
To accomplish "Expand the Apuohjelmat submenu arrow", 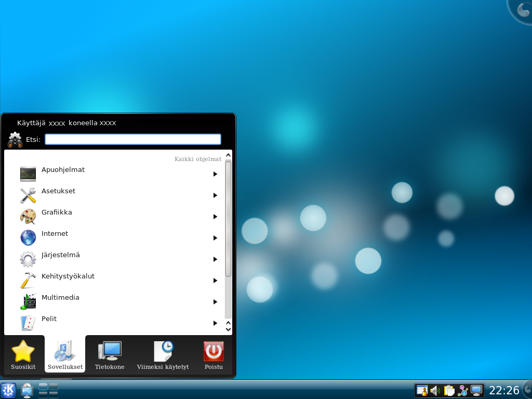I will click(215, 174).
